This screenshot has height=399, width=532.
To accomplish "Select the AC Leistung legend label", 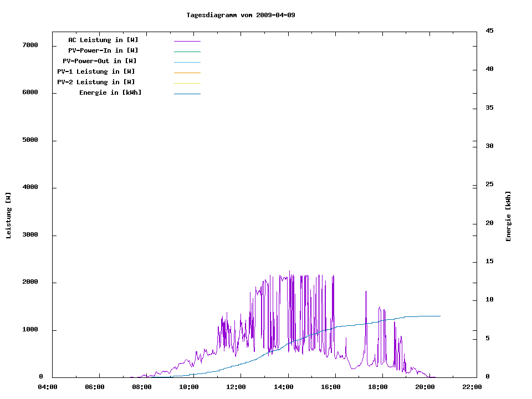I will (103, 40).
